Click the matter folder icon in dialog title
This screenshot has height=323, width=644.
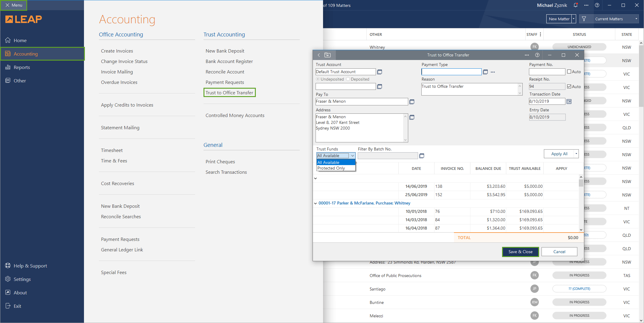tap(328, 55)
